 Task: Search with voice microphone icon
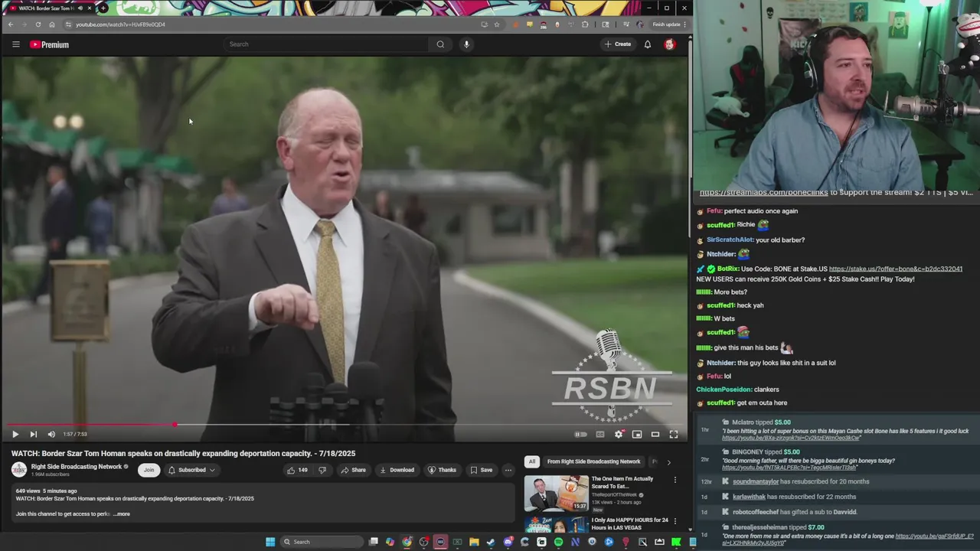(466, 44)
